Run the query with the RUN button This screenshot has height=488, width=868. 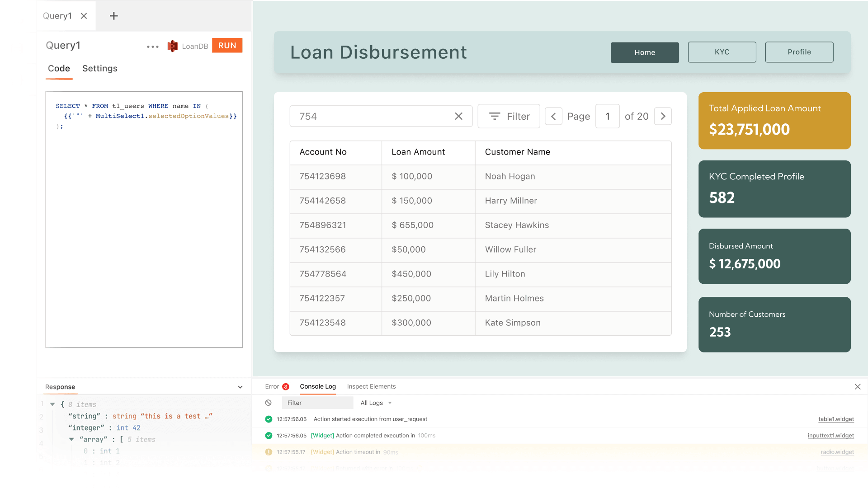tap(227, 45)
